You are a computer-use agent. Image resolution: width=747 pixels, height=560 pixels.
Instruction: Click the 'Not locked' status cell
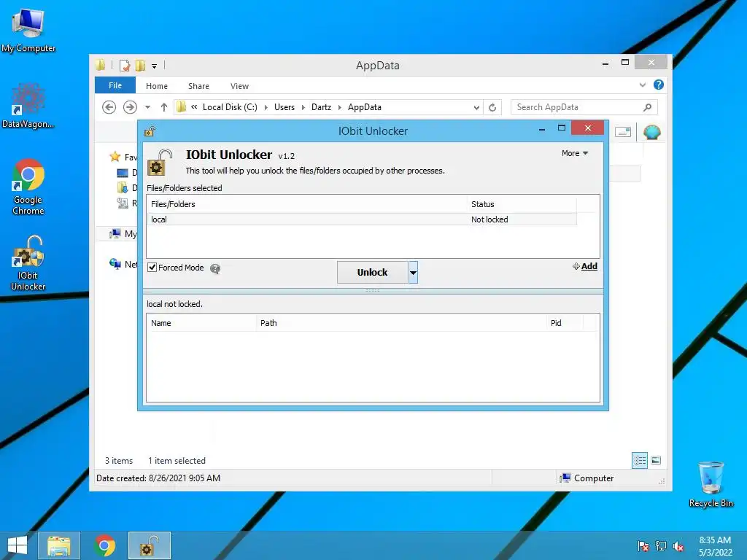489,219
